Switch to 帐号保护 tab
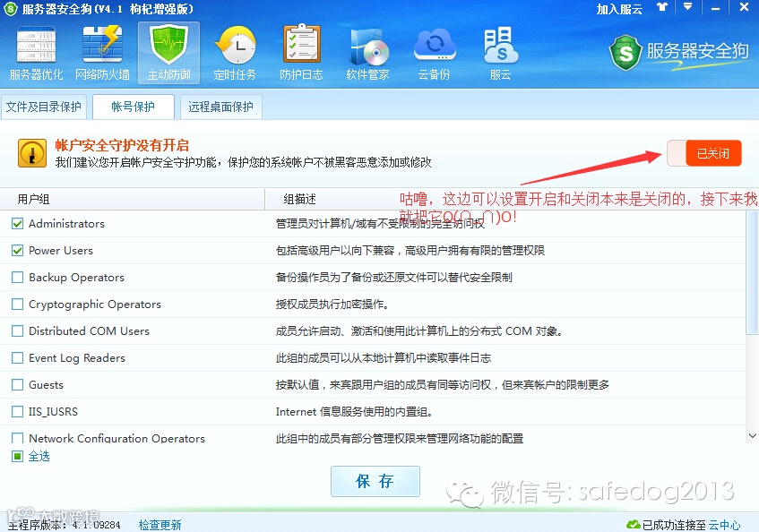This screenshot has height=532, width=759. (x=134, y=107)
